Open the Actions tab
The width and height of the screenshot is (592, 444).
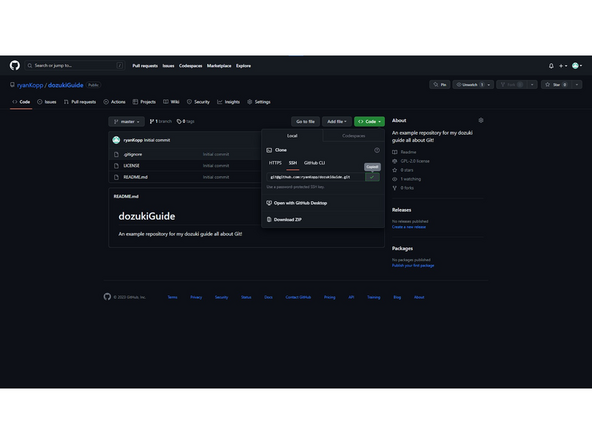(114, 102)
